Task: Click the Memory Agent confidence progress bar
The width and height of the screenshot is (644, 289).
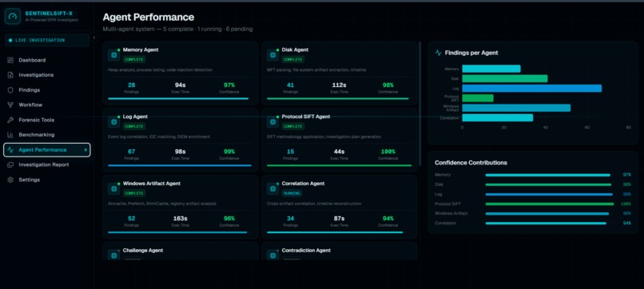Action: pos(178,98)
